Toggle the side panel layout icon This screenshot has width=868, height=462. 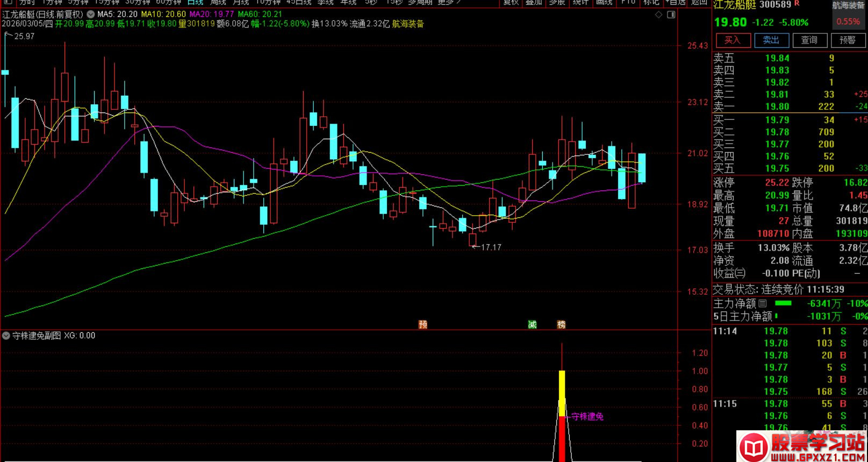[671, 15]
